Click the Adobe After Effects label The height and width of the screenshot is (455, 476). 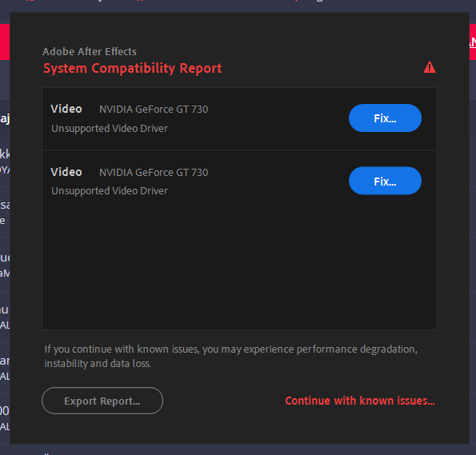[90, 52]
